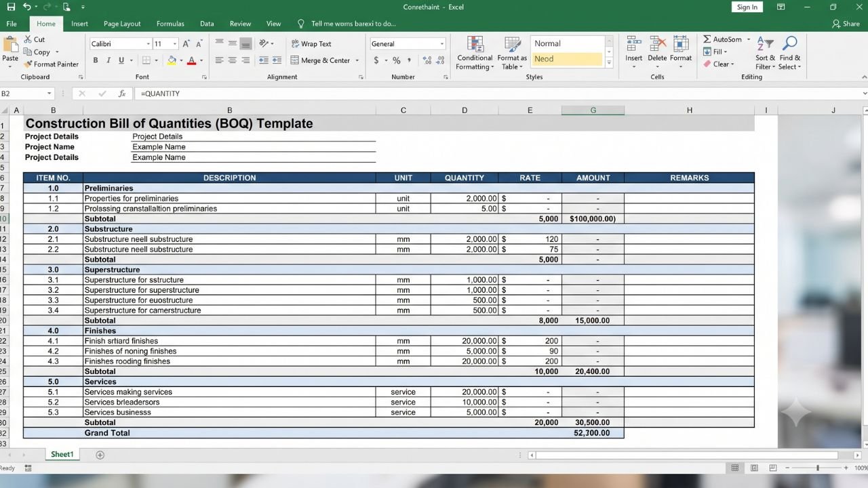
Task: Increase the cell indent
Action: pyautogui.click(x=277, y=60)
